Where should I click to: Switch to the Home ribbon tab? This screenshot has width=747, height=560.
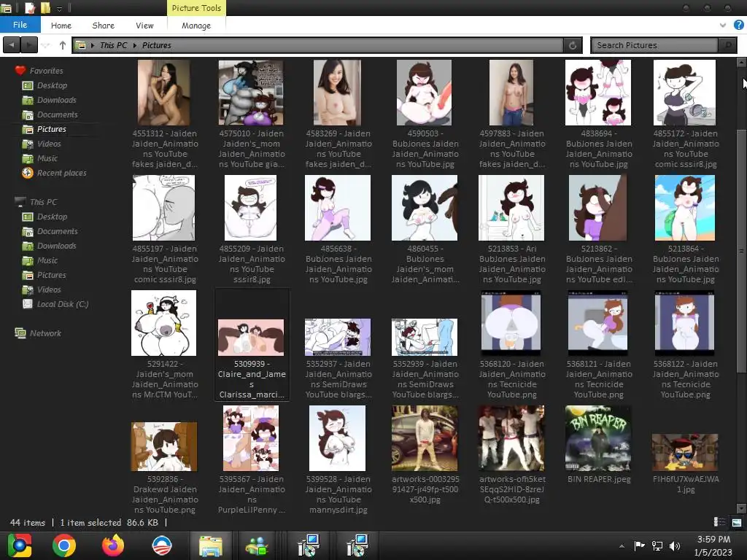[x=61, y=26]
